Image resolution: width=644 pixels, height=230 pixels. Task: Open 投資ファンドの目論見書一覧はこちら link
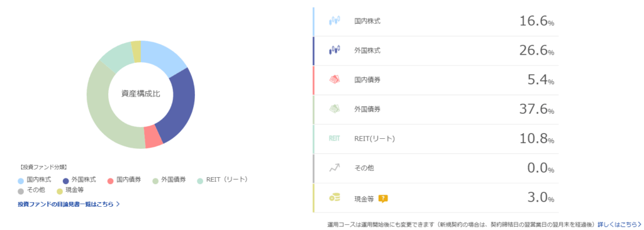click(69, 204)
